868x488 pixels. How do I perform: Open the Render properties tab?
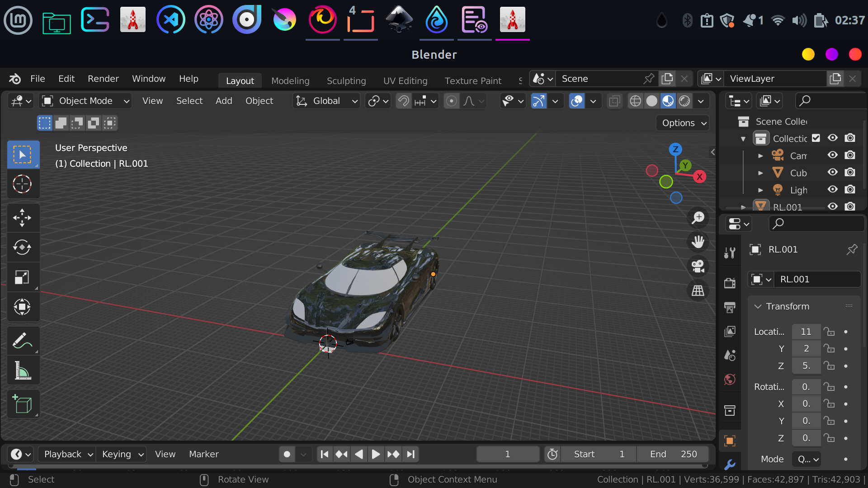pyautogui.click(x=730, y=283)
